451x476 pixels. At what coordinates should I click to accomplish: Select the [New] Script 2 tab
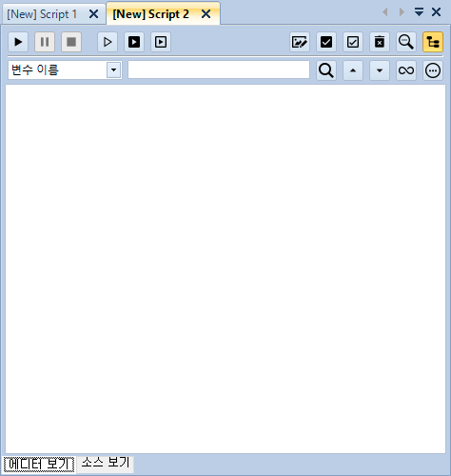tap(151, 14)
